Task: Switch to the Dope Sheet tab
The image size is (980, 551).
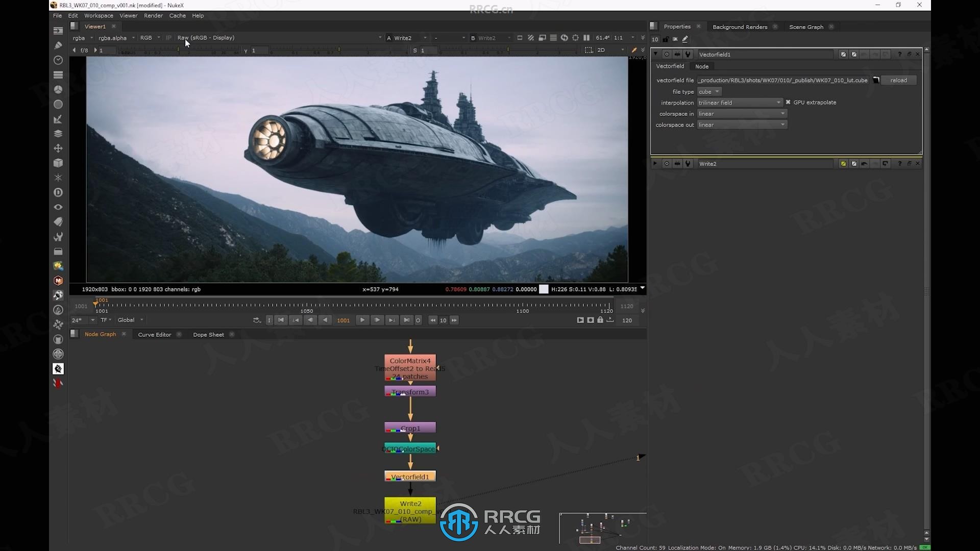Action: click(x=208, y=335)
